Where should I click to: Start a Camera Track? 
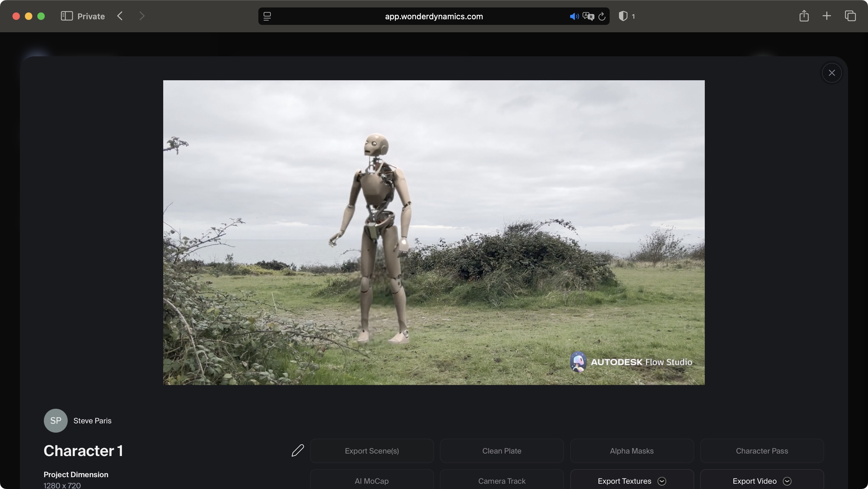click(501, 481)
